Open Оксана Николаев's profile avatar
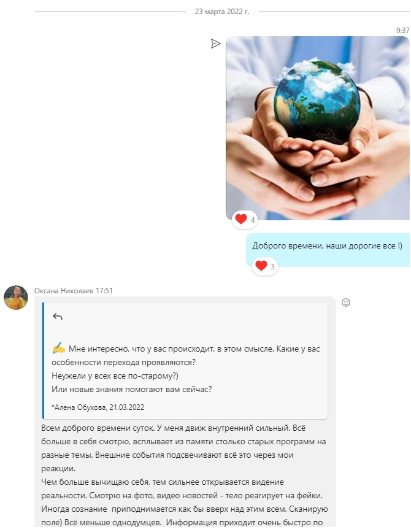The image size is (411, 532). click(x=16, y=298)
